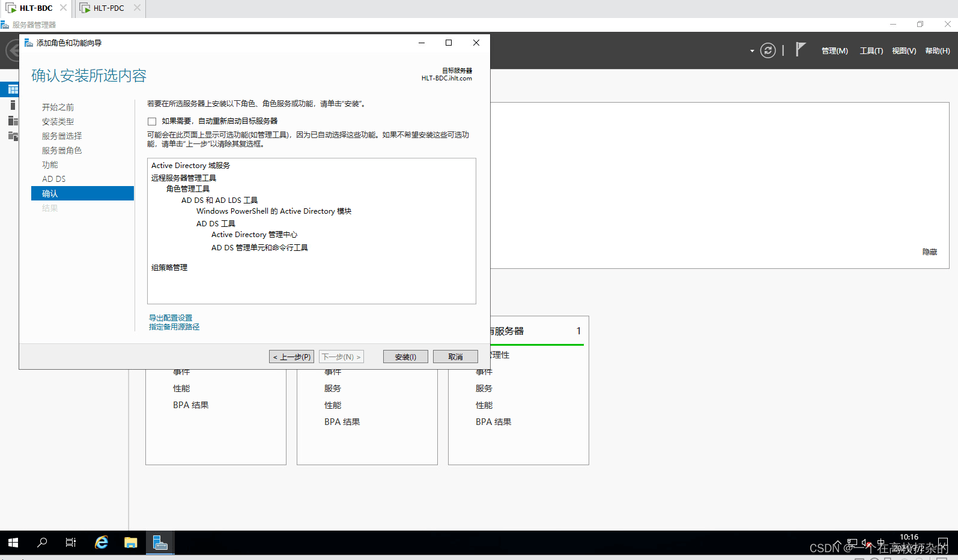Click the taskbar search icon
The width and height of the screenshot is (958, 560).
click(x=42, y=543)
